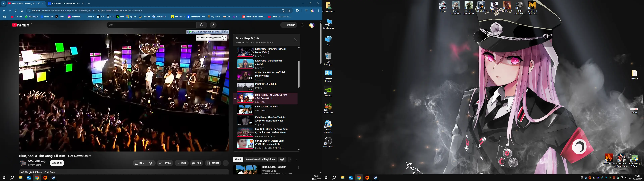Open the sahibinden bookmark
Viewport: 644px width, 181px height.
(178, 17)
